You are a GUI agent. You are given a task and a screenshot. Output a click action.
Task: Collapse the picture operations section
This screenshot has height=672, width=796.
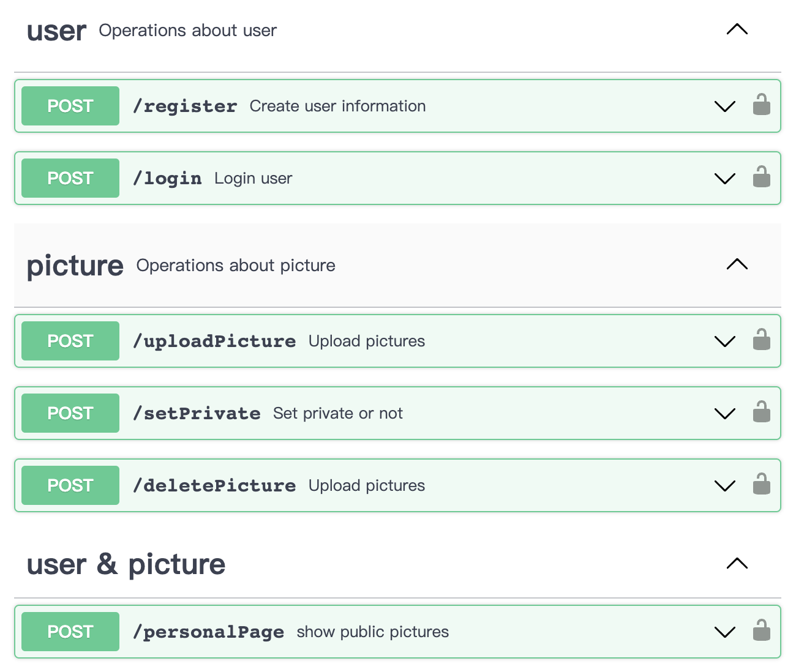coord(737,264)
